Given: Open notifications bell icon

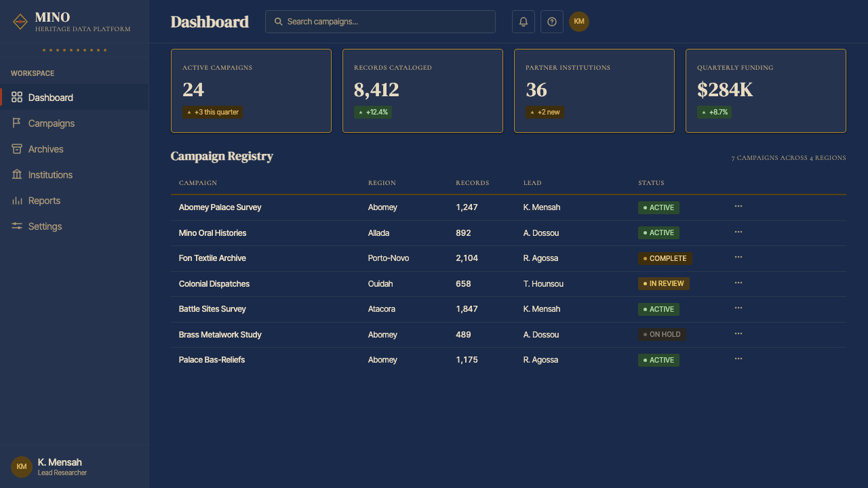Looking at the screenshot, I should 524,22.
